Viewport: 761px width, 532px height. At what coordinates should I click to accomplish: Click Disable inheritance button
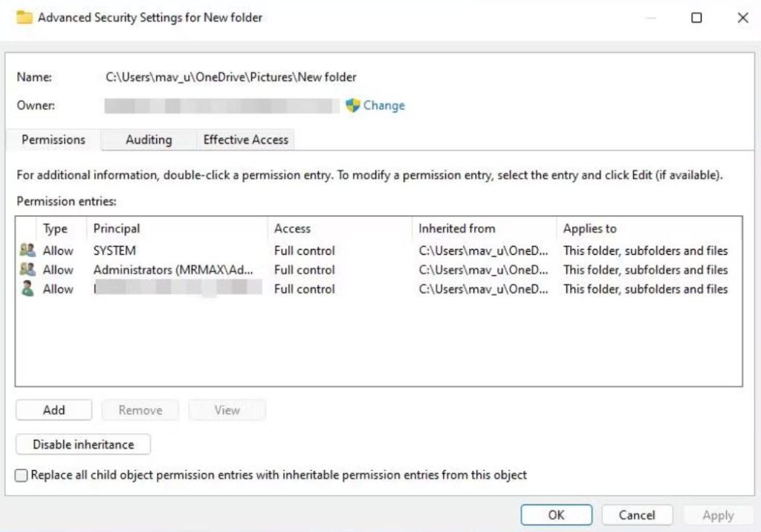tap(83, 444)
